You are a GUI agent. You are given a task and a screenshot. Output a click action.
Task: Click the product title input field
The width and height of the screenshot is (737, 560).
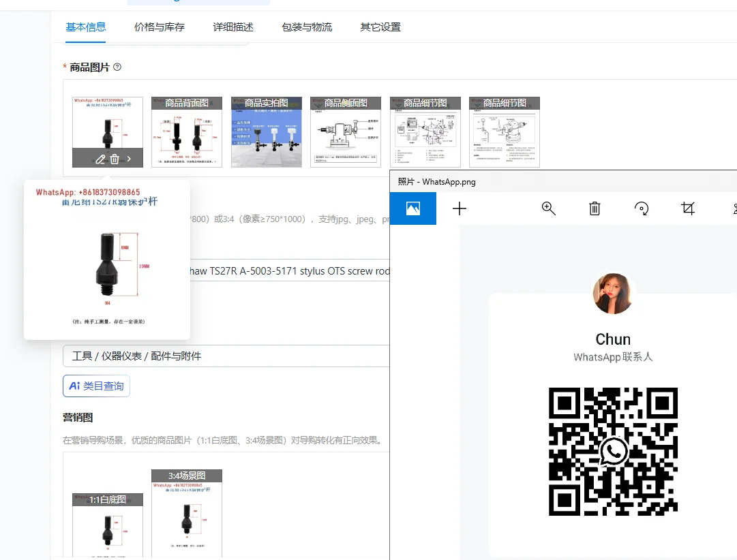click(286, 271)
